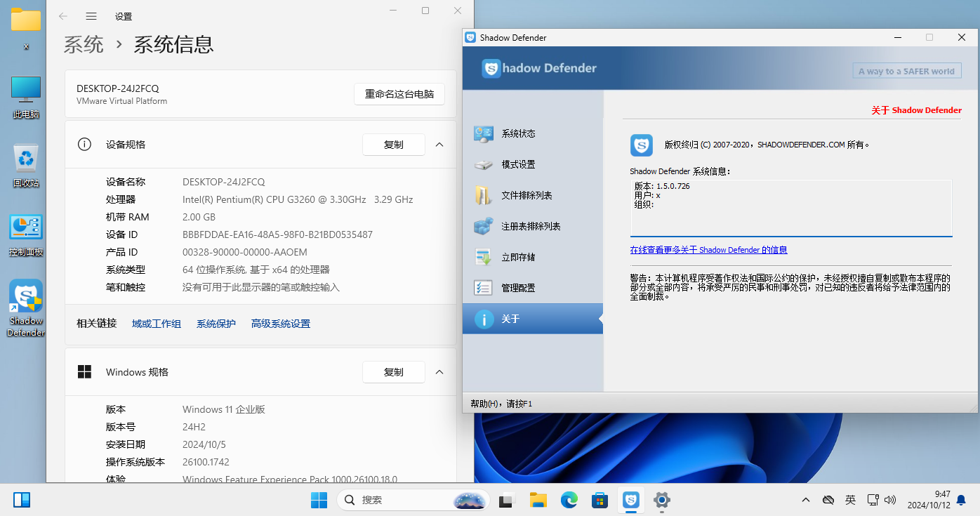Collapse the 设备规格 section
This screenshot has height=516, width=980.
point(439,145)
